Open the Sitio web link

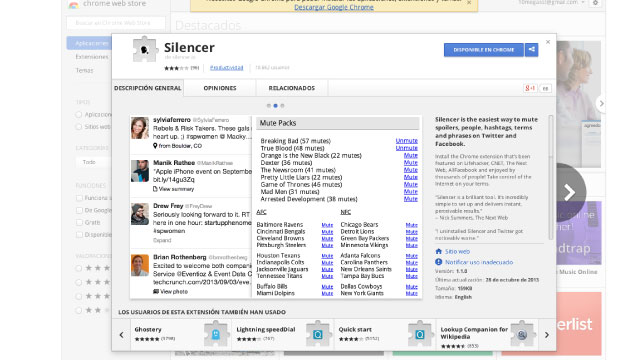[457, 251]
